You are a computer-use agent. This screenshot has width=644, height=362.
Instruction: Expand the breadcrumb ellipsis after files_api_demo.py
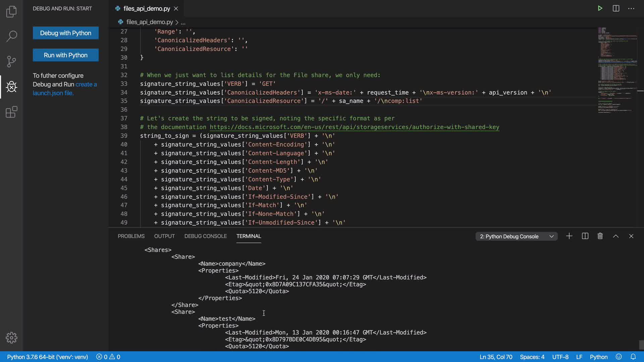click(x=183, y=22)
